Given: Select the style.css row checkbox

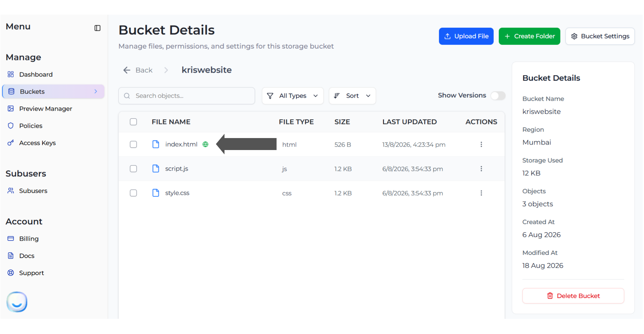Looking at the screenshot, I should tap(133, 193).
